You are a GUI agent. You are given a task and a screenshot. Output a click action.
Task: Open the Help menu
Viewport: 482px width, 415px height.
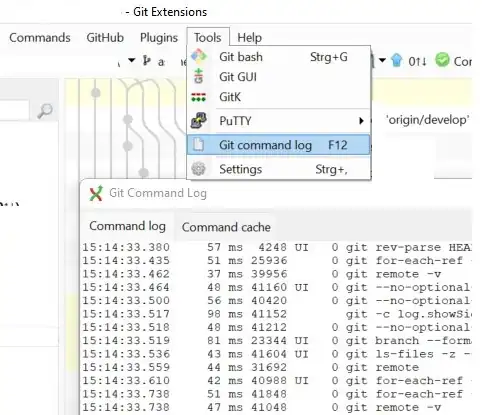click(249, 38)
